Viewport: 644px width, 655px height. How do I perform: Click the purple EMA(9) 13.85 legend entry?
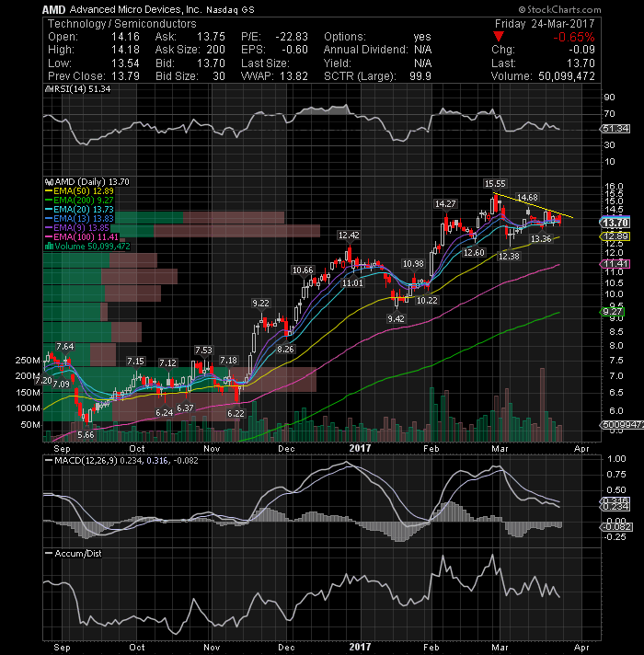77,227
